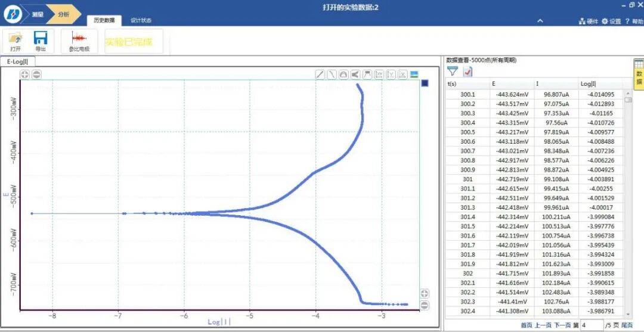
Task: Click the cell 100.754uA
Action: click(556, 236)
